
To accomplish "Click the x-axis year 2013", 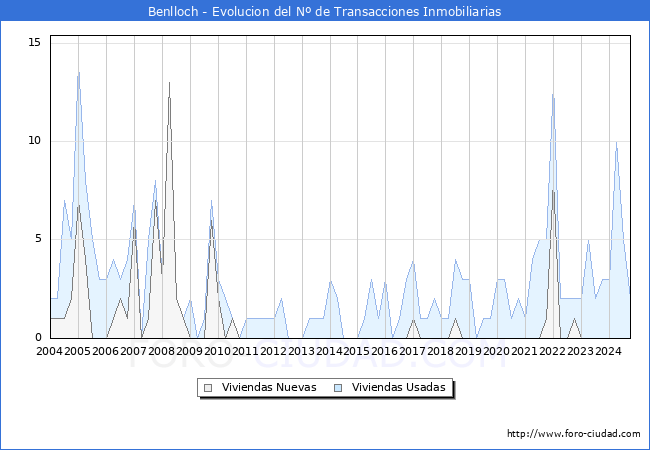I will pos(301,351).
